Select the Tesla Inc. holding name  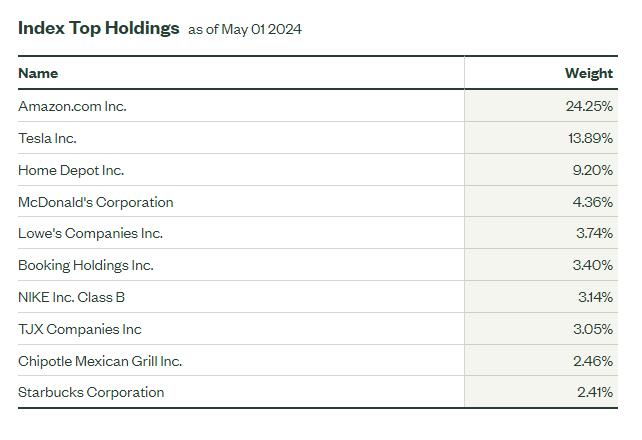pos(47,138)
